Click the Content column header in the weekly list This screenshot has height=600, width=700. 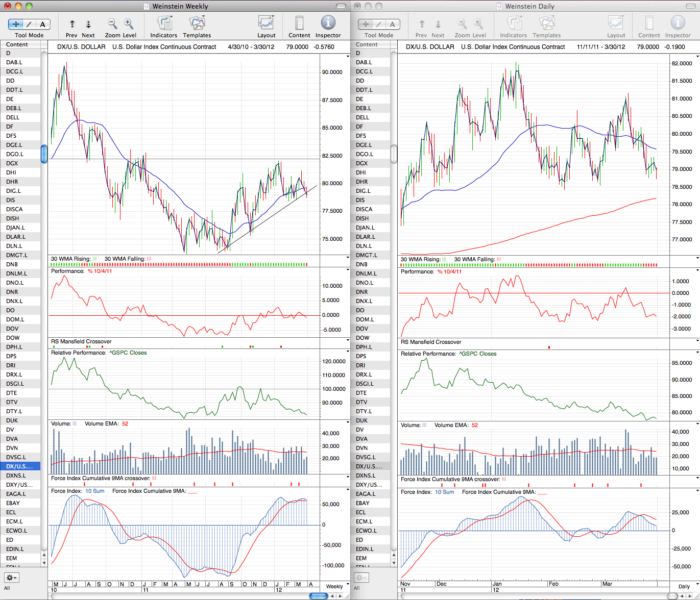click(20, 44)
